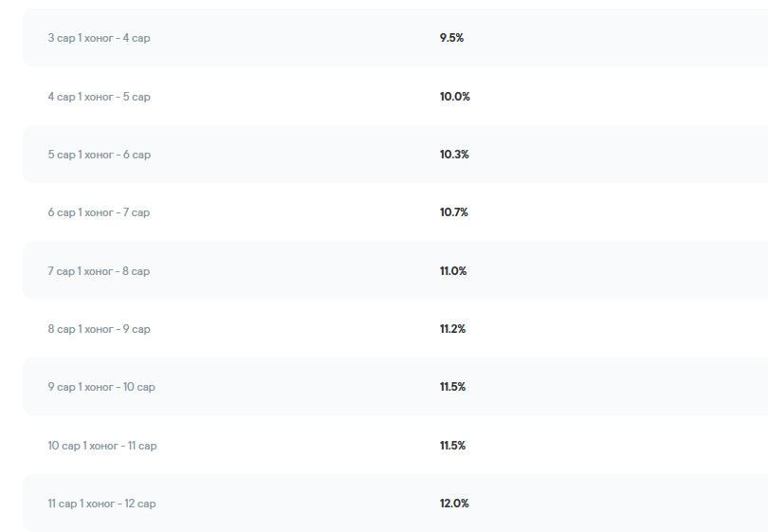The width and height of the screenshot is (768, 532).
Task: Click the 12.0% rate value
Action: [454, 504]
